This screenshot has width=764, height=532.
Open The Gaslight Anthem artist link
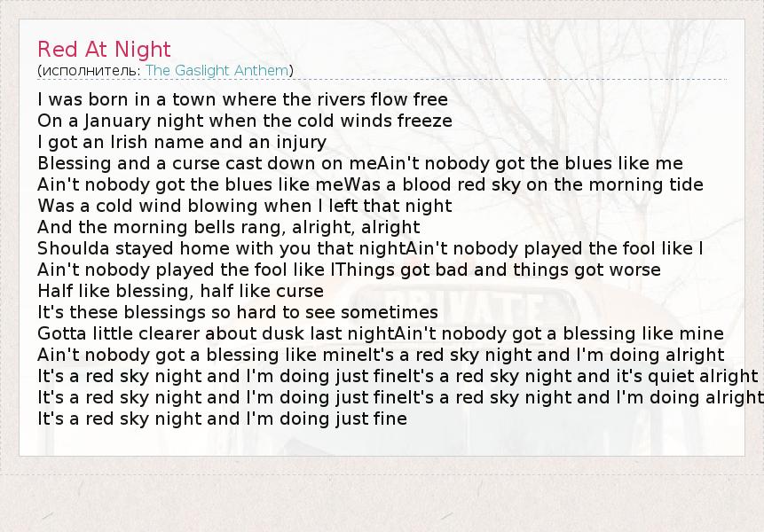pos(217,70)
